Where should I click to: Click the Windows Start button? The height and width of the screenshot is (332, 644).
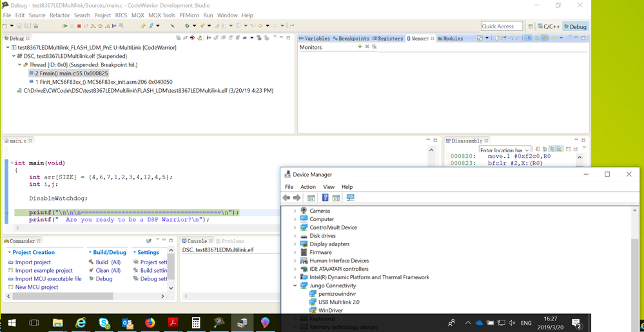(11, 323)
